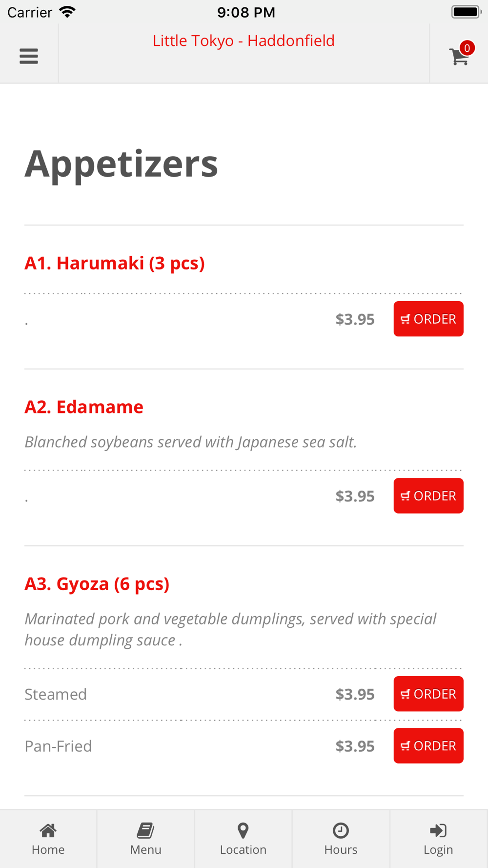Screen dimensions: 488x868
Task: Open the shopping cart icon
Action: click(x=458, y=57)
